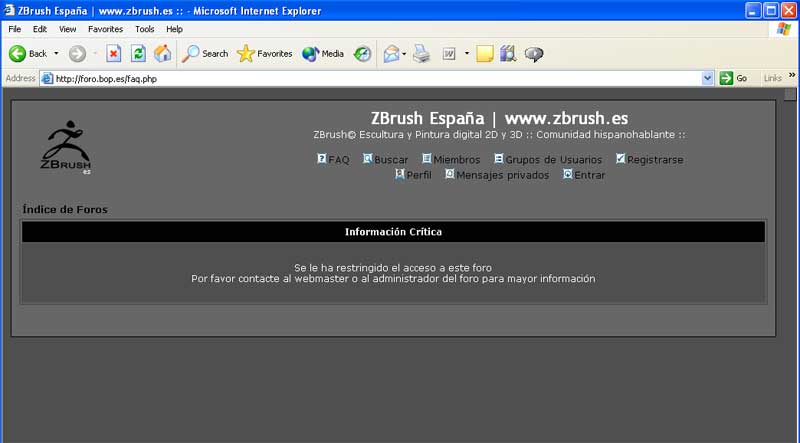Screen dimensions: 800x443
Task: Expand the Mail button dropdown arrow
Action: (x=404, y=54)
